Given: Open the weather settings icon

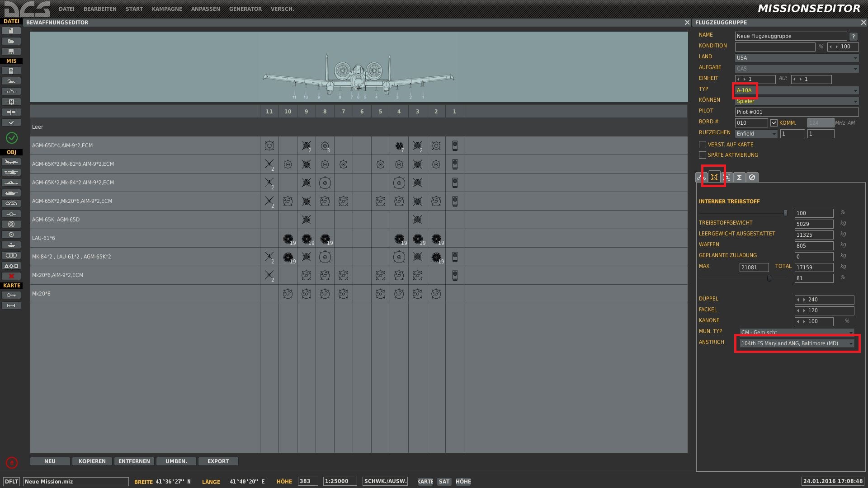Looking at the screenshot, I should (x=11, y=81).
